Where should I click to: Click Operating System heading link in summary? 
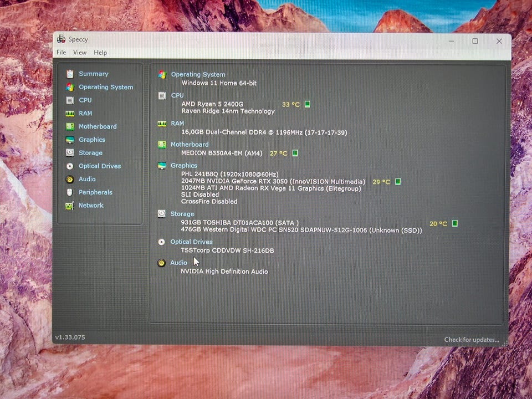point(198,75)
